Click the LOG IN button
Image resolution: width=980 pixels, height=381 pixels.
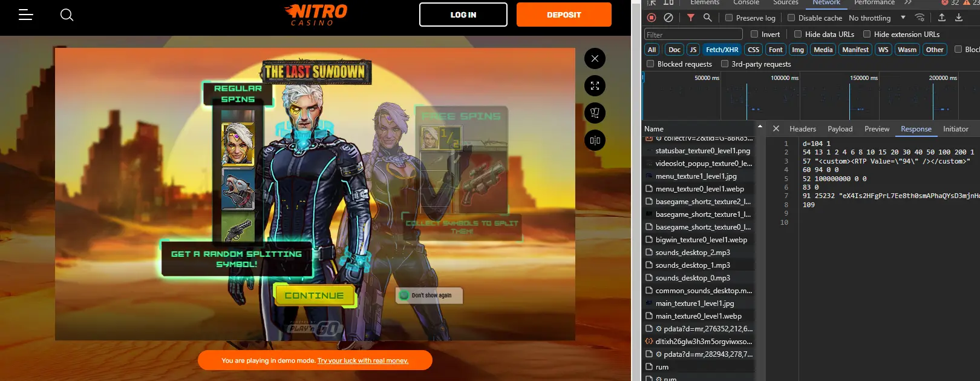tap(463, 15)
